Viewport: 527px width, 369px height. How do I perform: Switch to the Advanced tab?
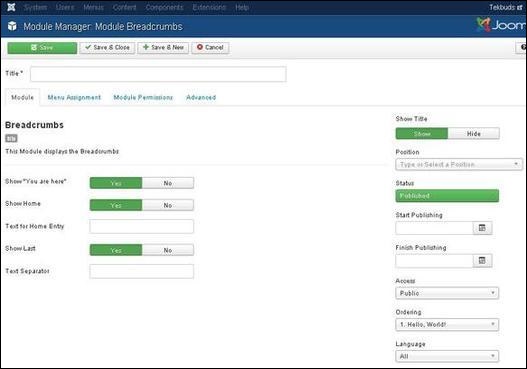pos(201,97)
